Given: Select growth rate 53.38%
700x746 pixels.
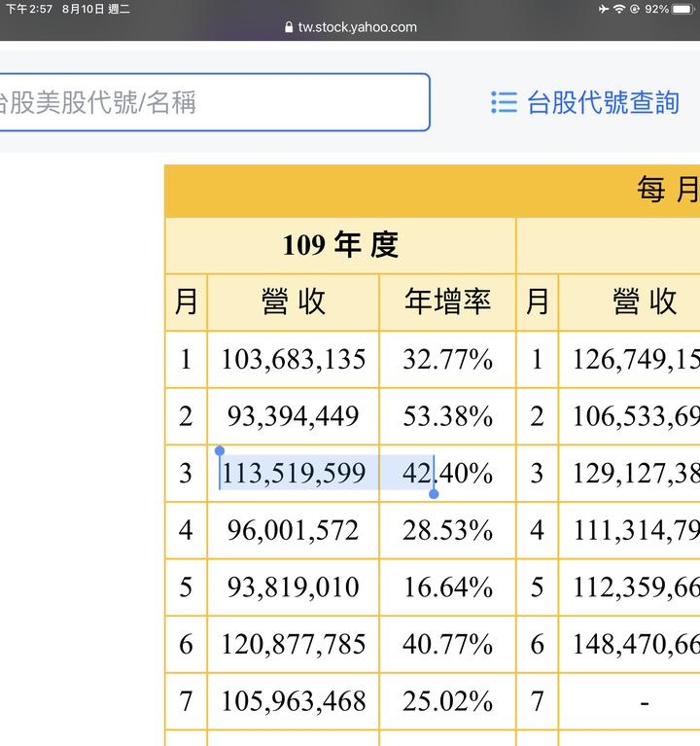Looking at the screenshot, I should pyautogui.click(x=447, y=416).
